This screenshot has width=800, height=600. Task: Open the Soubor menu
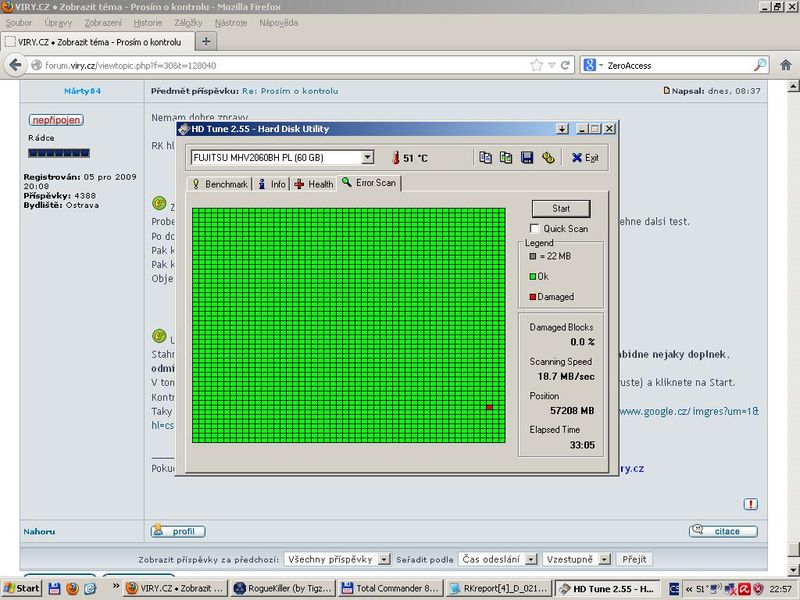19,23
